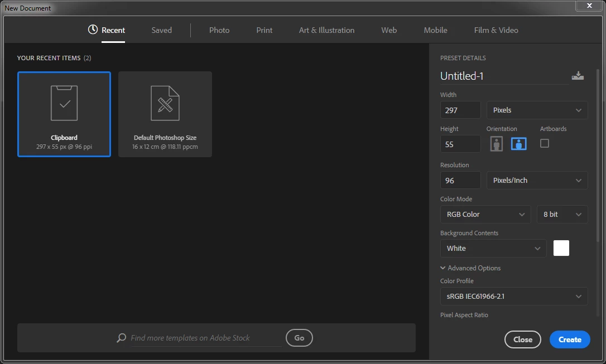Open the White background contents dropdown
Viewport: 606px width, 364px height.
(x=493, y=248)
